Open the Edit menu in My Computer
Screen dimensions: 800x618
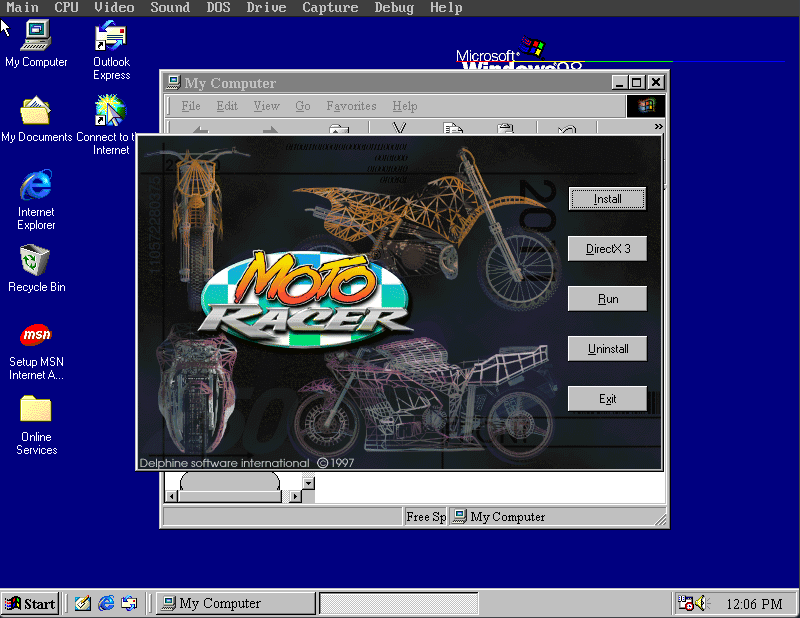227,106
